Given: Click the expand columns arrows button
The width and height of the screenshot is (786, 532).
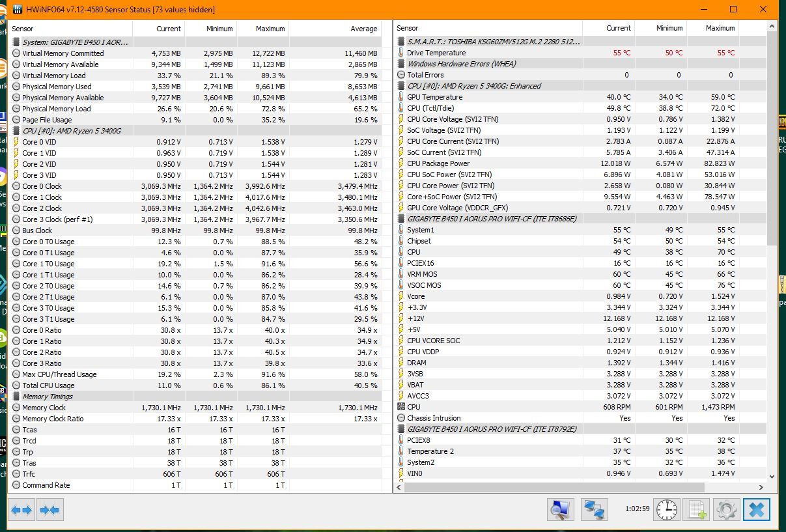Looking at the screenshot, I should (x=22, y=511).
